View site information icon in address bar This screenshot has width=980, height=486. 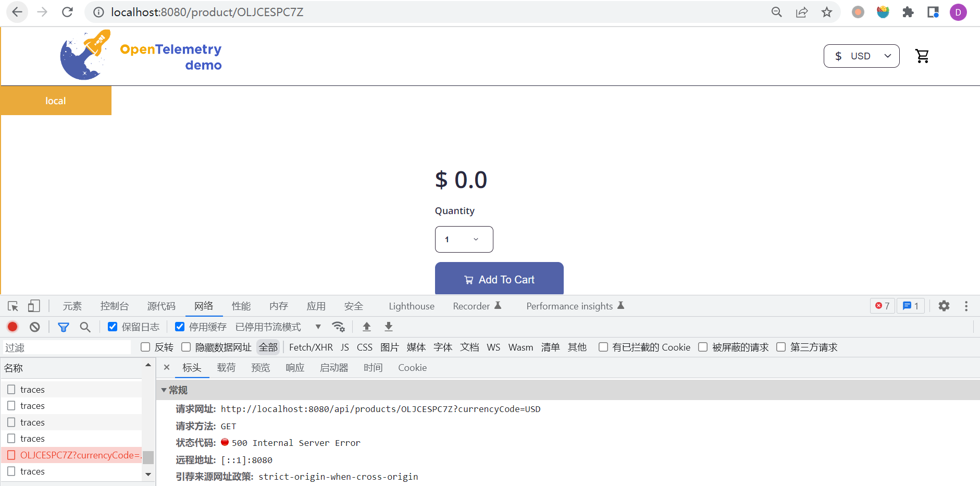pyautogui.click(x=98, y=12)
